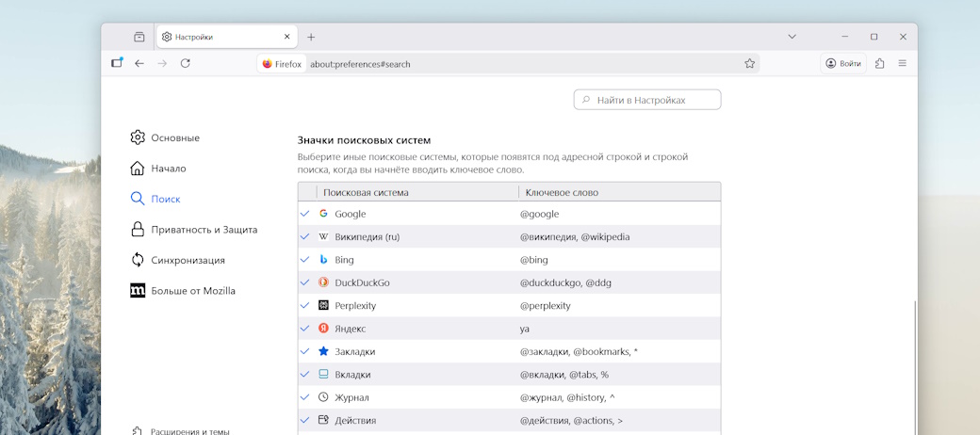
Task: Click the tab history icon in the tab bar
Action: (139, 37)
